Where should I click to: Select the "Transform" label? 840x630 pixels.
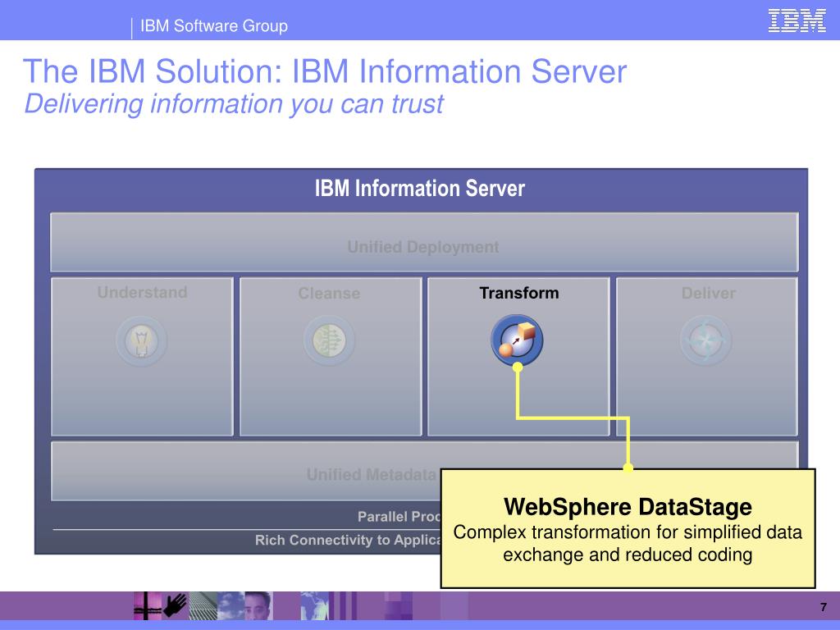click(518, 293)
